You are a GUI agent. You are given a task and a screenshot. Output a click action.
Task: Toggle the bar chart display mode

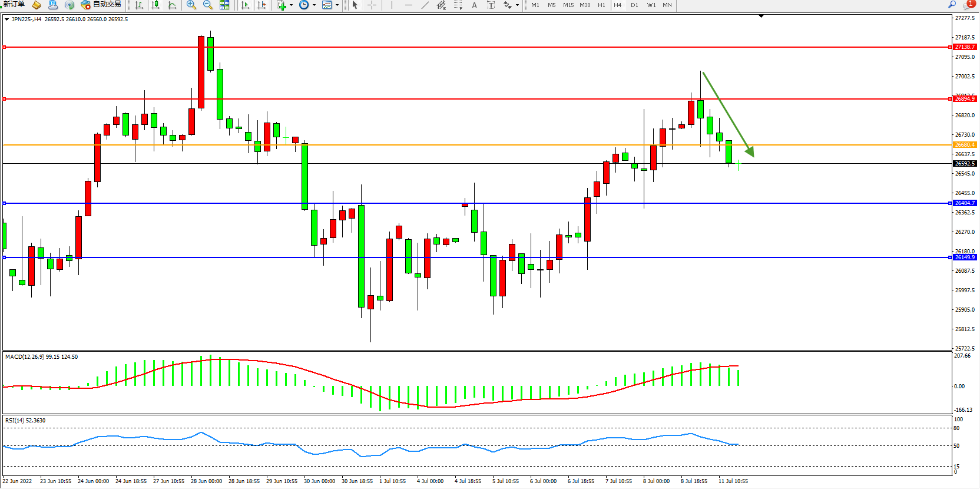point(139,5)
